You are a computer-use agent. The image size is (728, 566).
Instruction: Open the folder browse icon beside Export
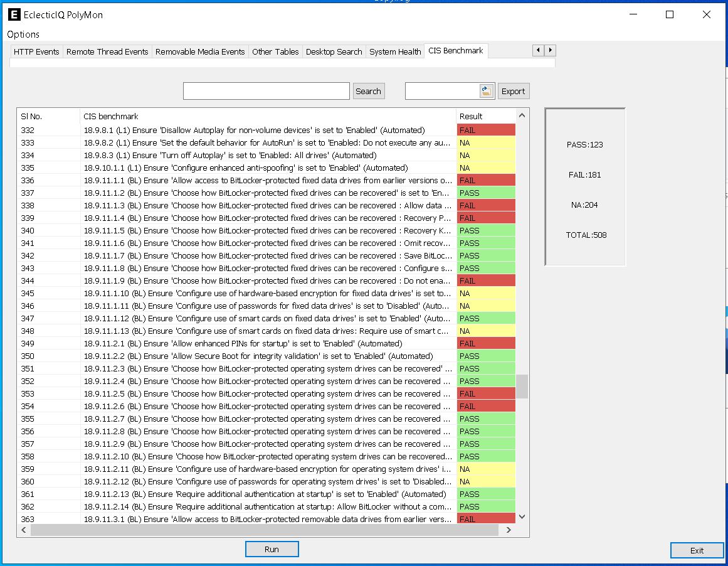tap(487, 90)
